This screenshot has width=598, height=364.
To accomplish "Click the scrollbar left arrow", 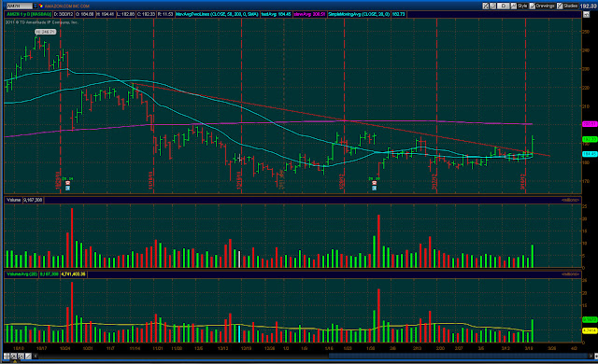I will pos(36,357).
